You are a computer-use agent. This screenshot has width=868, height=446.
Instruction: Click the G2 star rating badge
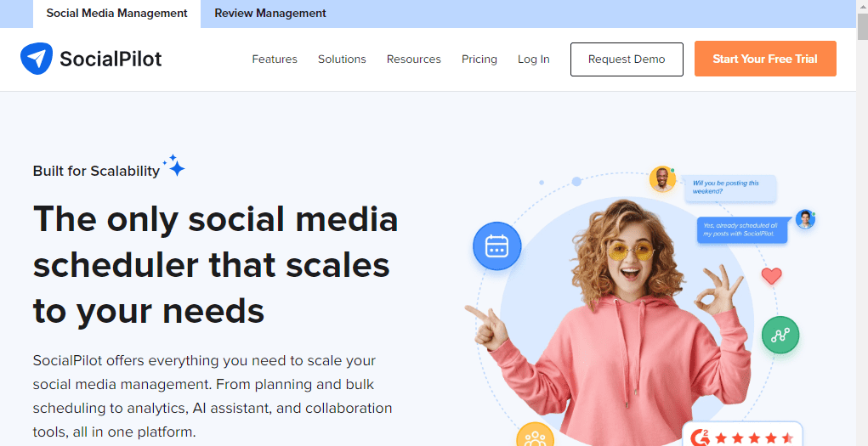tap(742, 434)
